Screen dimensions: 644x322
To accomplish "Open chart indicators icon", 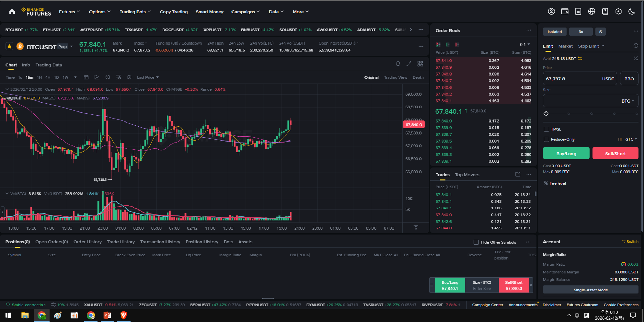I will 97,77.
